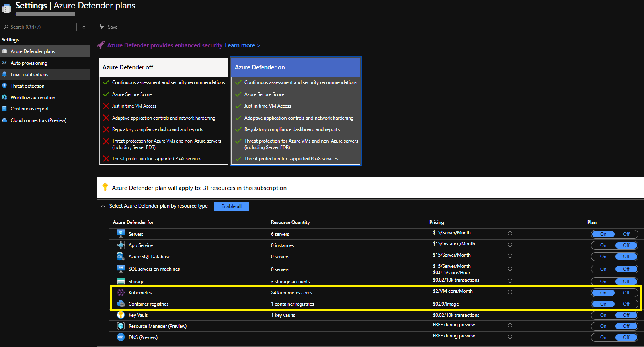Open Auto provisioning settings
This screenshot has width=644, height=347.
point(45,63)
